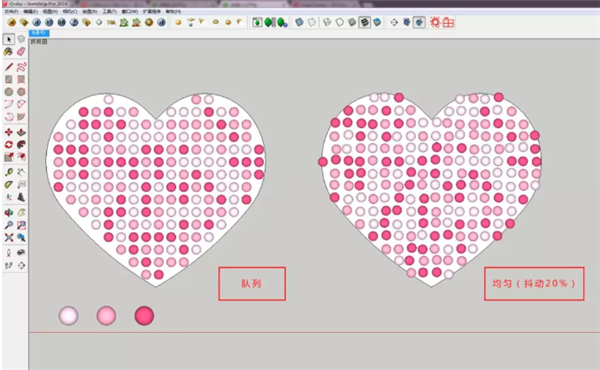Viewport: 600px width, 370px height.
Task: Select the dark pink sphere swatch
Action: (144, 316)
